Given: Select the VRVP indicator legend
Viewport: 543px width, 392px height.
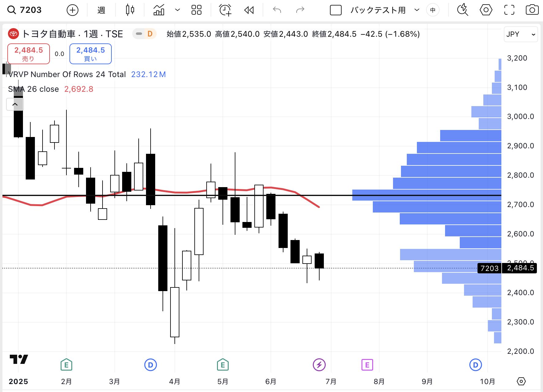Looking at the screenshot, I should click(67, 74).
